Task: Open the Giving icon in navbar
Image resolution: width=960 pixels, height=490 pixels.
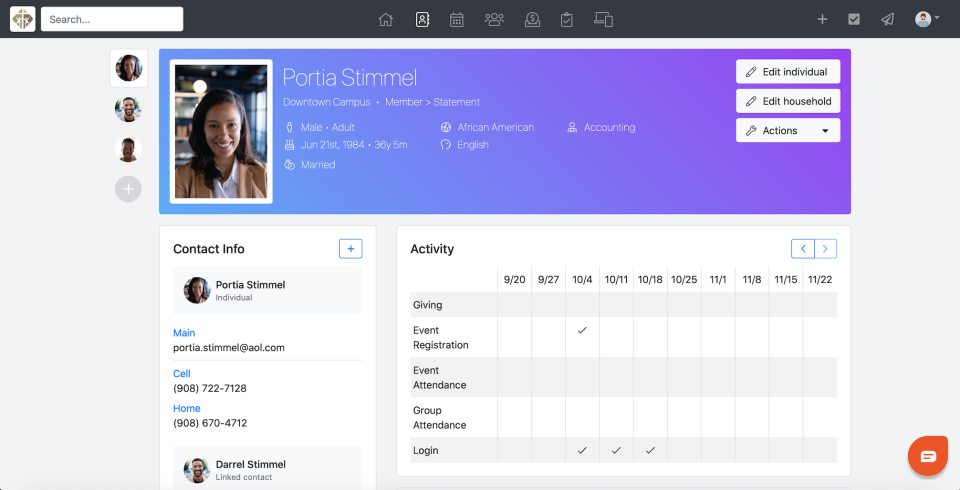Action: (x=532, y=19)
